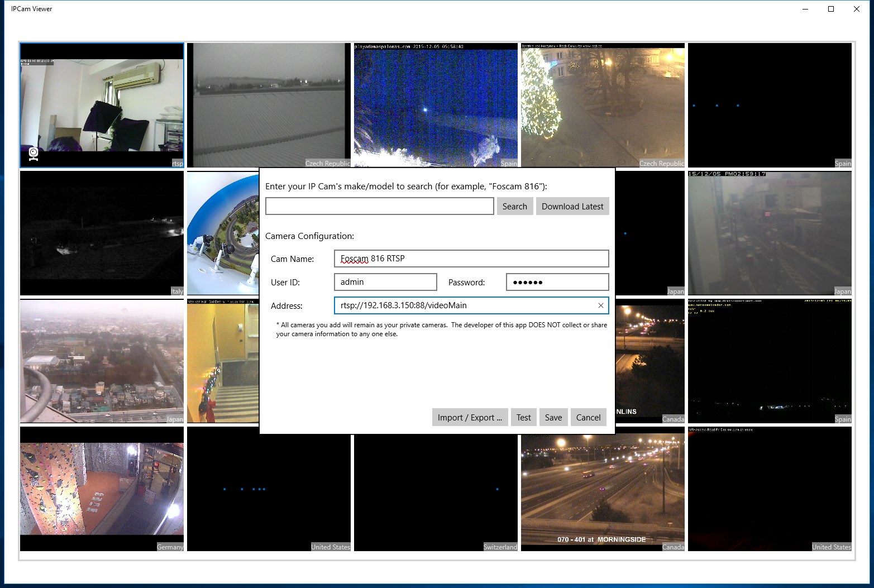
Task: Focus the IP Cam make/model search box
Action: (379, 206)
